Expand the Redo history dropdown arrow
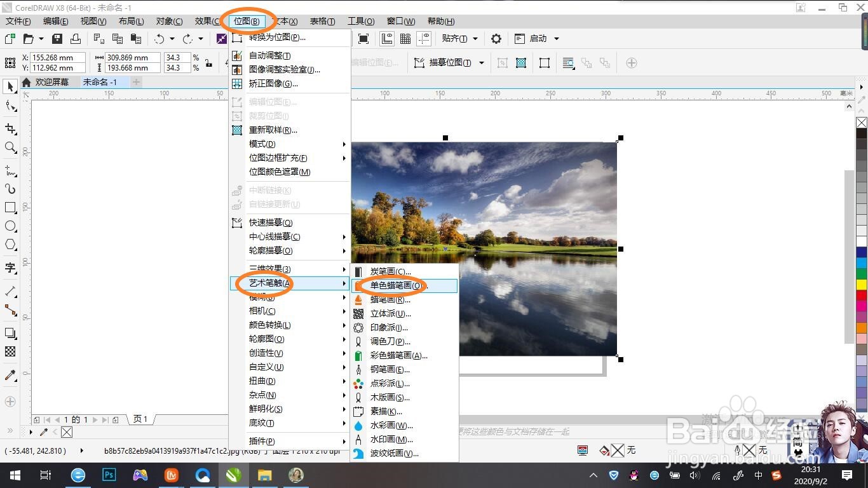Viewport: 868px width, 488px height. (x=201, y=39)
